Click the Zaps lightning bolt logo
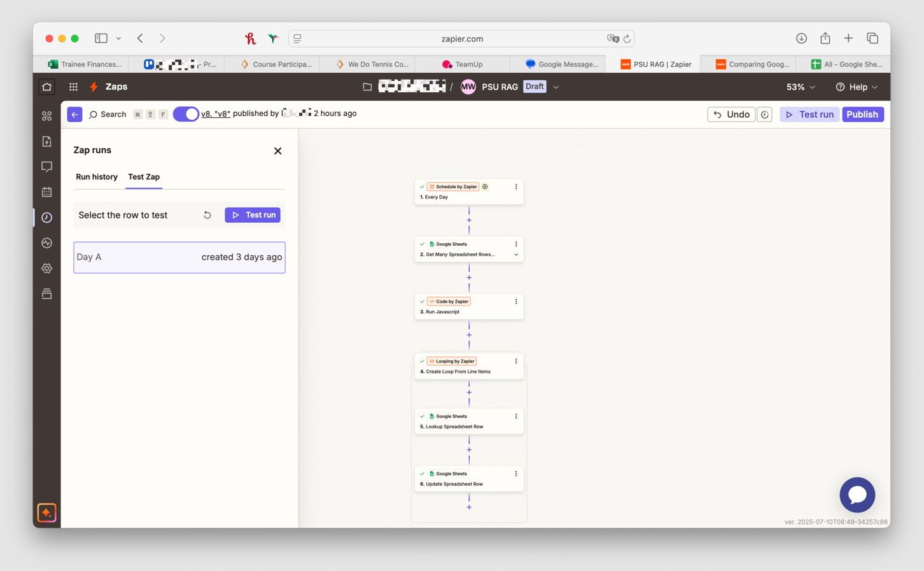Screen dimensions: 924x571 click(x=94, y=87)
